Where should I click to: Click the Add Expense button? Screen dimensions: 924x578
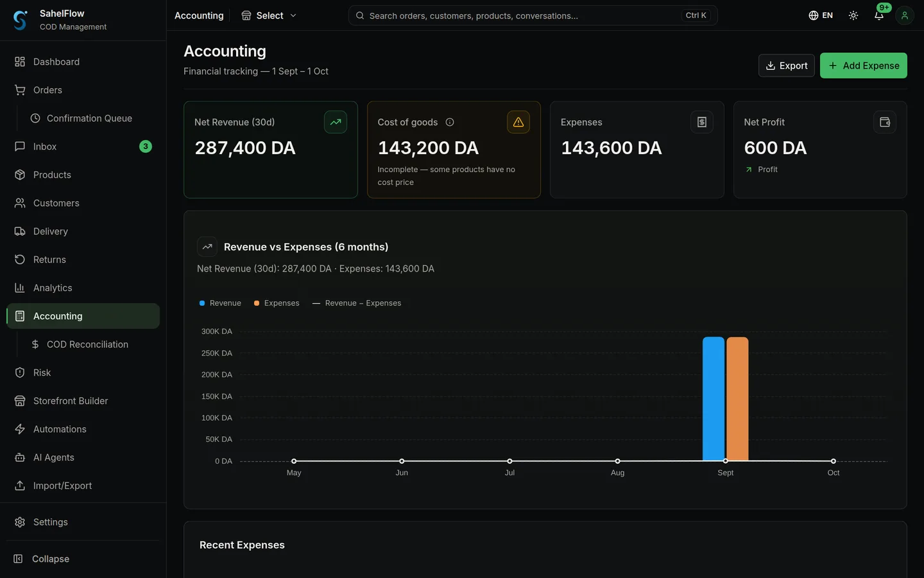(864, 66)
